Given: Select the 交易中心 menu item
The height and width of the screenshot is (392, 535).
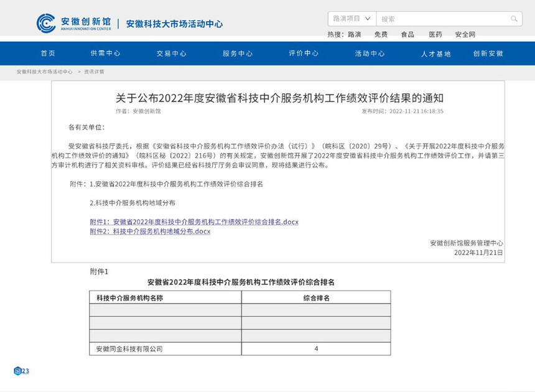Looking at the screenshot, I should coord(171,54).
